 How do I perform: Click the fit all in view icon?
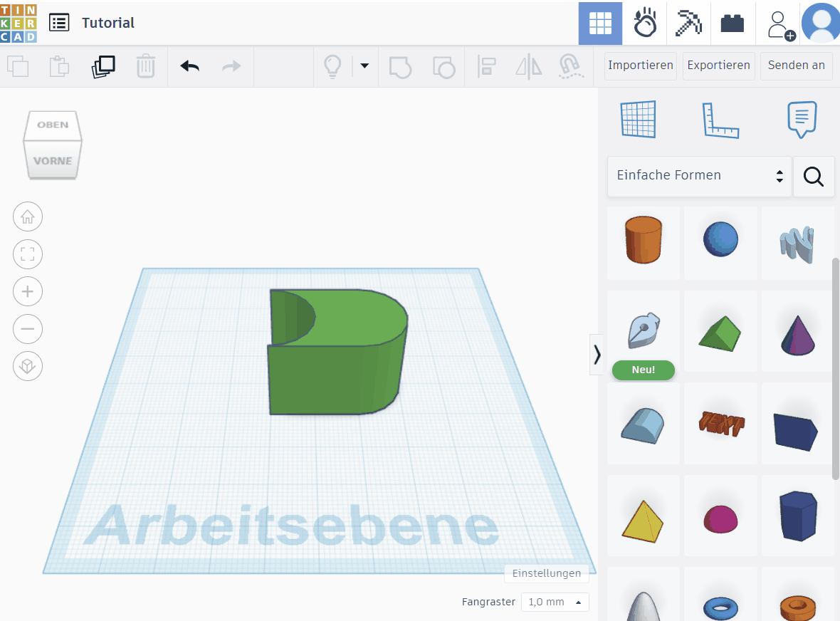[28, 254]
